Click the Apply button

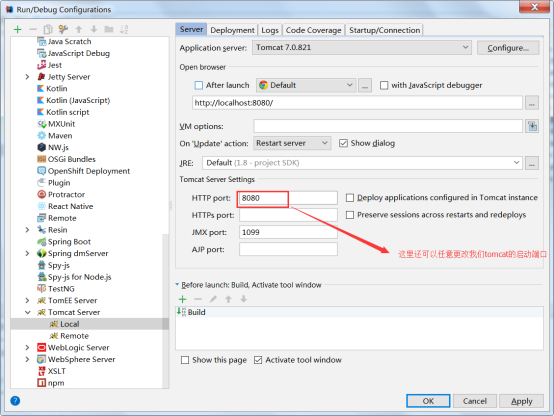[x=521, y=401]
